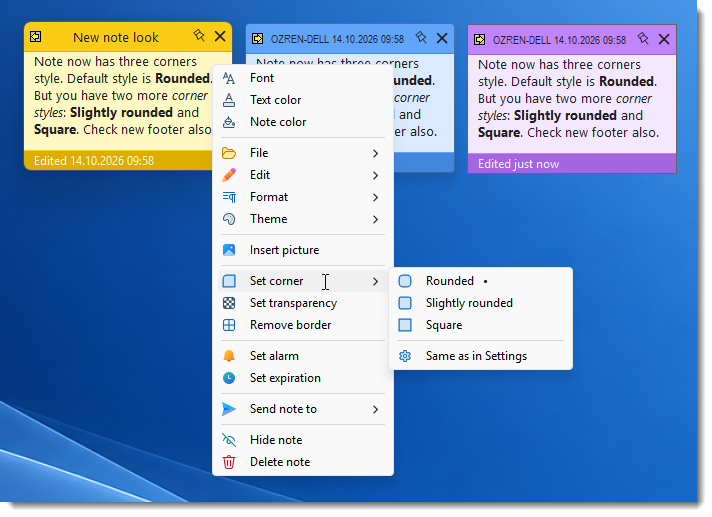Image resolution: width=712 pixels, height=517 pixels.
Task: Pin the blue note
Action: [421, 38]
